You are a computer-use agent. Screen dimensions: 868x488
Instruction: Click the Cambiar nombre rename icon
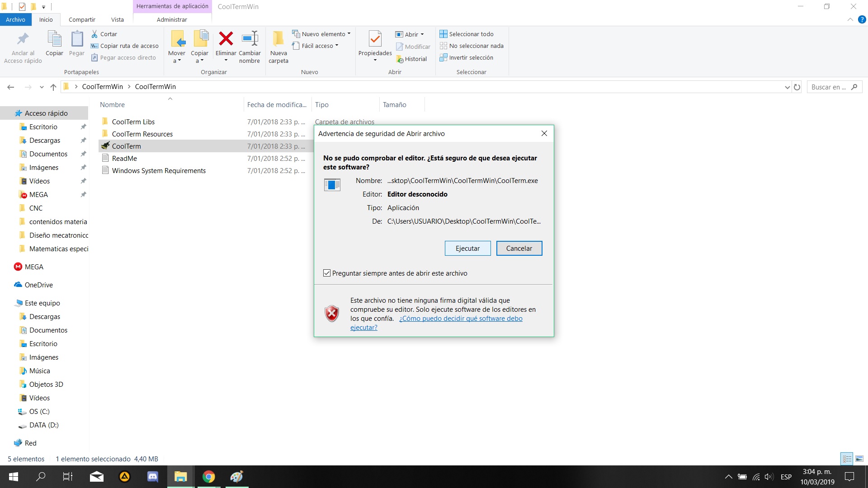click(250, 39)
